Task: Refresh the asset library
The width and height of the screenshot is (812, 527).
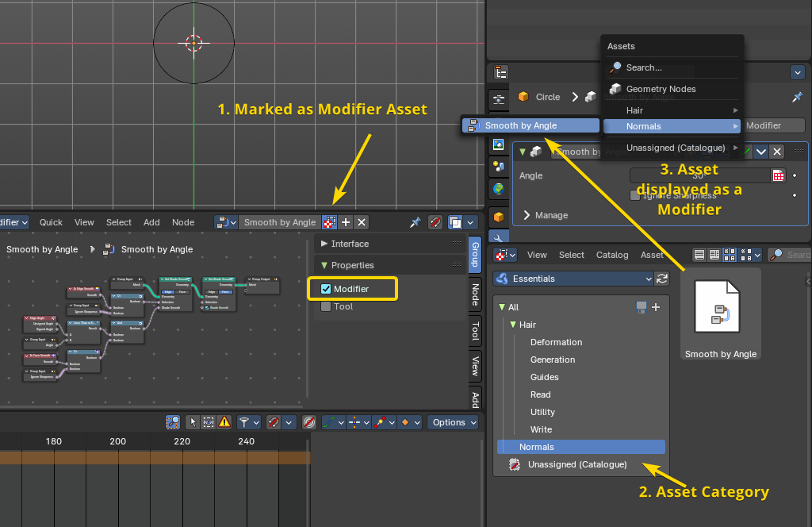Action: point(662,279)
